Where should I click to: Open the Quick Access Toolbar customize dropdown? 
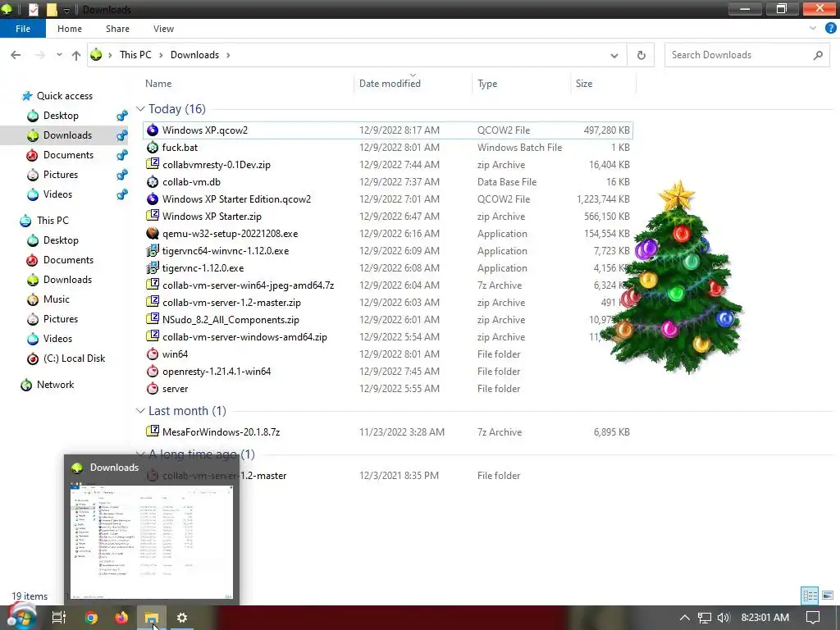coord(66,10)
